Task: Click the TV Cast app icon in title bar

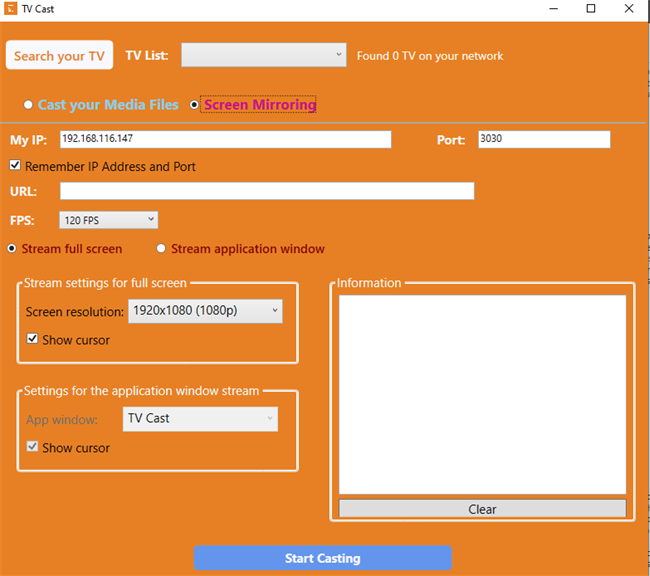Action: click(x=10, y=9)
